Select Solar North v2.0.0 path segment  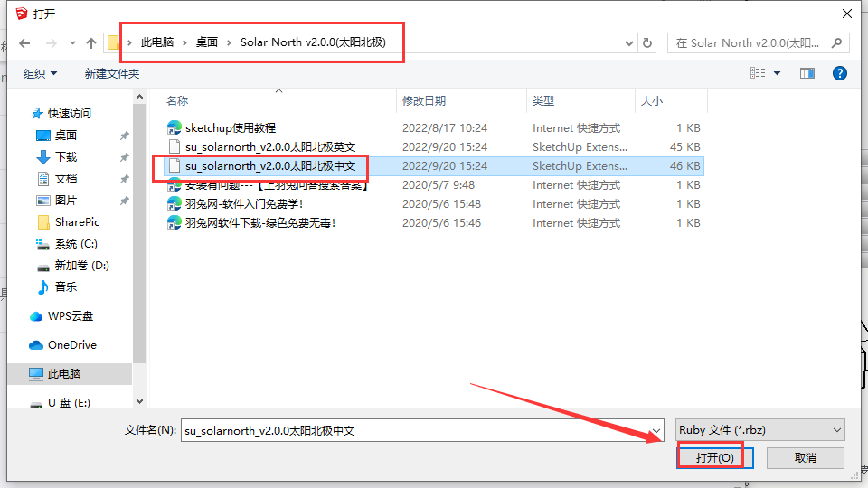[313, 42]
